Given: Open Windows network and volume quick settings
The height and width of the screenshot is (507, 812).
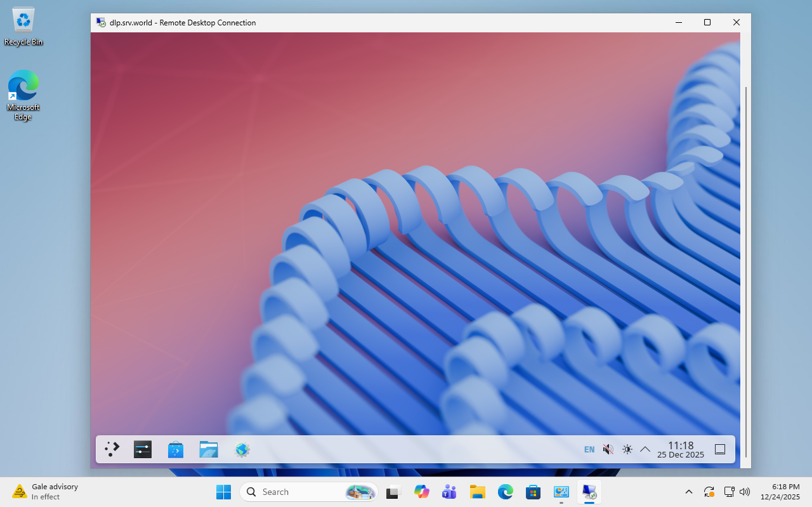Looking at the screenshot, I should 737,492.
